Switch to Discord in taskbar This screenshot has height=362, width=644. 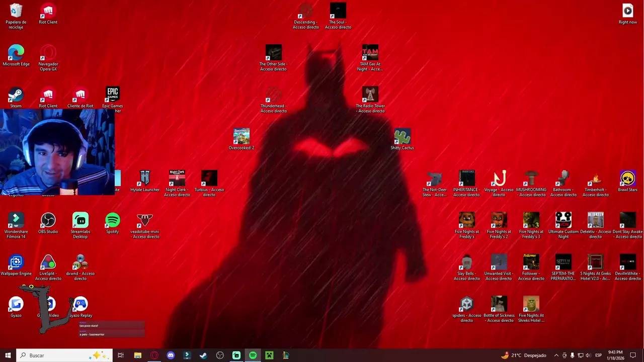pos(171,355)
